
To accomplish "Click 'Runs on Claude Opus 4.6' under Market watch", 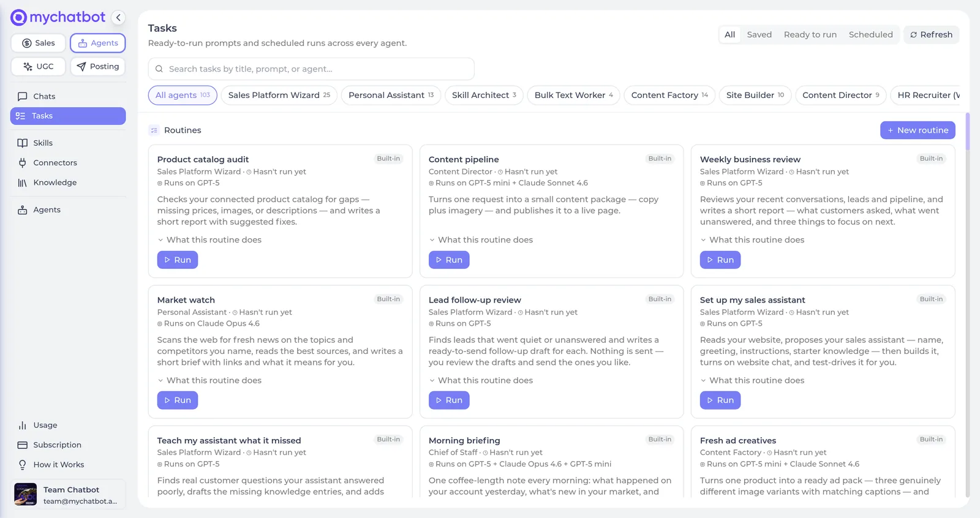I will [x=208, y=324].
